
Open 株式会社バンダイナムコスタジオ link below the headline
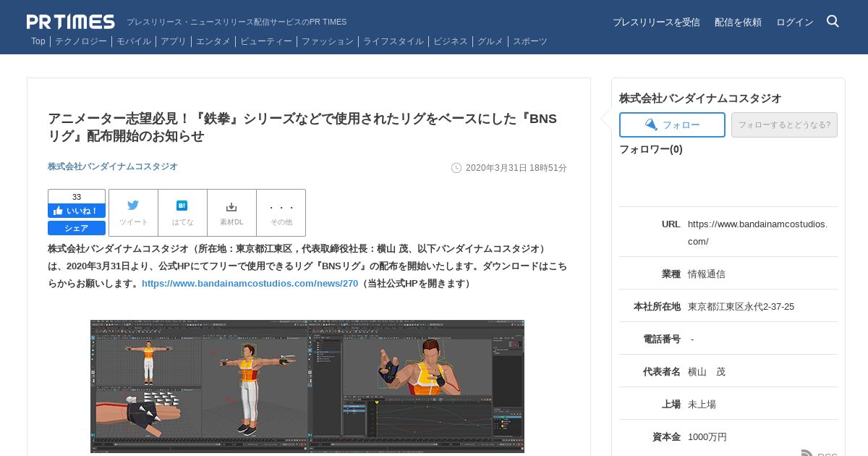113,166
